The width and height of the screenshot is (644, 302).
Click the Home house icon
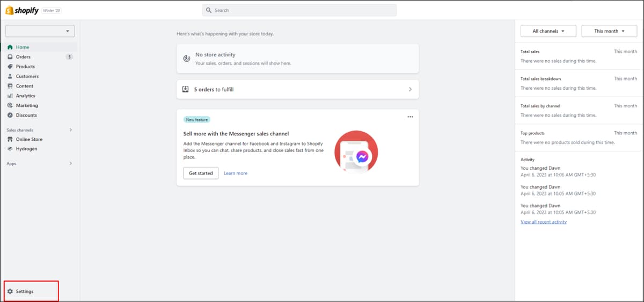click(10, 47)
